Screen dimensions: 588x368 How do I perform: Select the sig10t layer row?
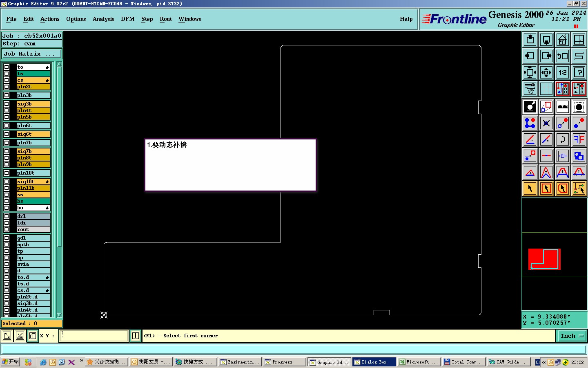pos(33,182)
